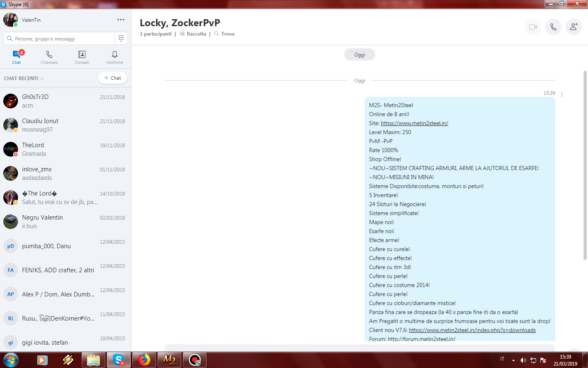Viewport: 588px width, 368px height.
Task: Expand the CHAT RECENTI dropdown
Action: click(24, 78)
